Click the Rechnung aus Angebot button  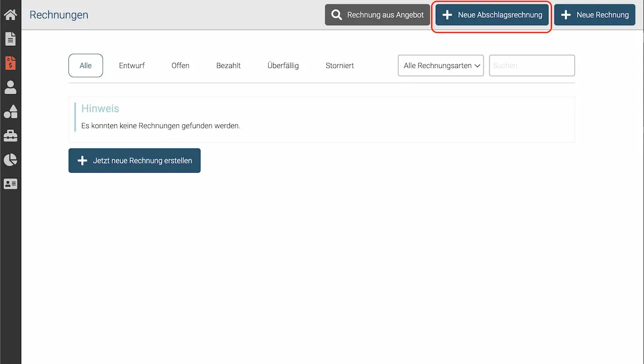377,15
